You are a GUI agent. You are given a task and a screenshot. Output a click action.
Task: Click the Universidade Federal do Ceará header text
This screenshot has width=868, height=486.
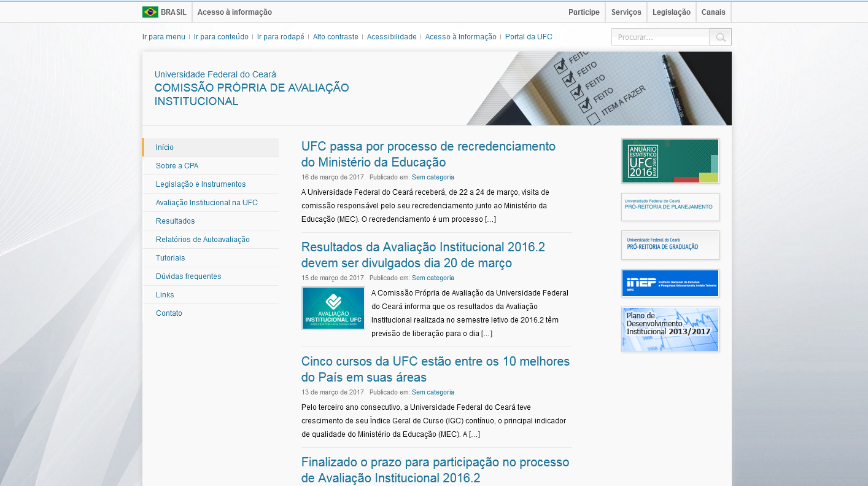tap(215, 74)
